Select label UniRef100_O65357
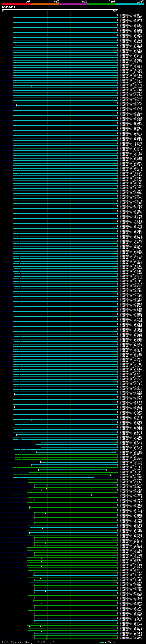The height and width of the screenshot is (644, 146). tap(131, 603)
